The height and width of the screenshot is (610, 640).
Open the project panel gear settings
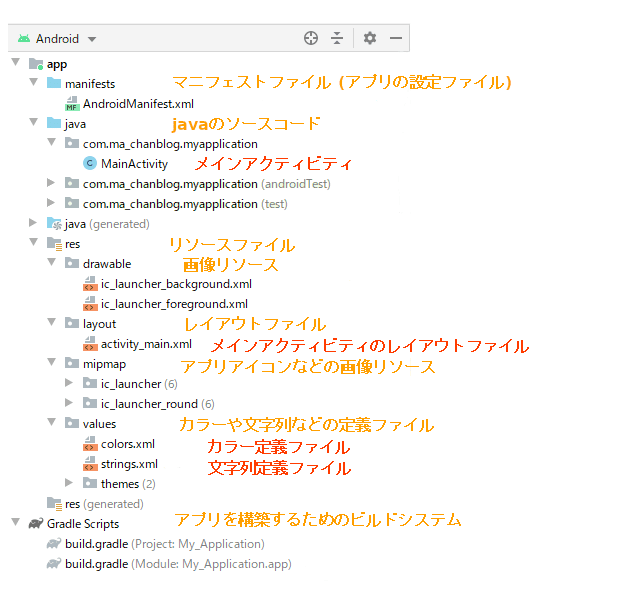(x=370, y=38)
